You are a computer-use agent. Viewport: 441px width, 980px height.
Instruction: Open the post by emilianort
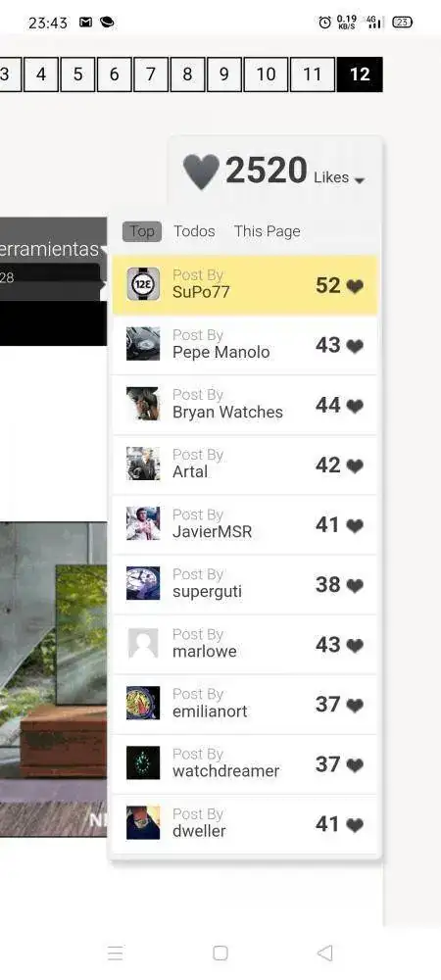[245, 704]
